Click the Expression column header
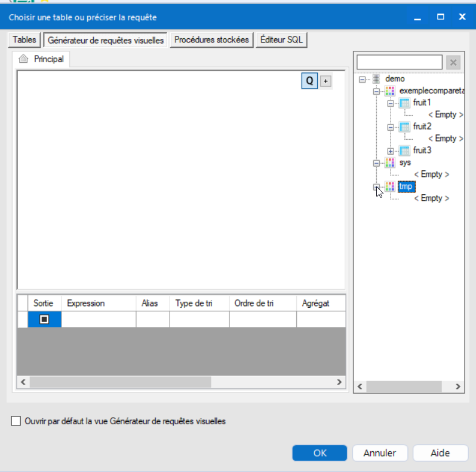The height and width of the screenshot is (472, 476). point(99,303)
